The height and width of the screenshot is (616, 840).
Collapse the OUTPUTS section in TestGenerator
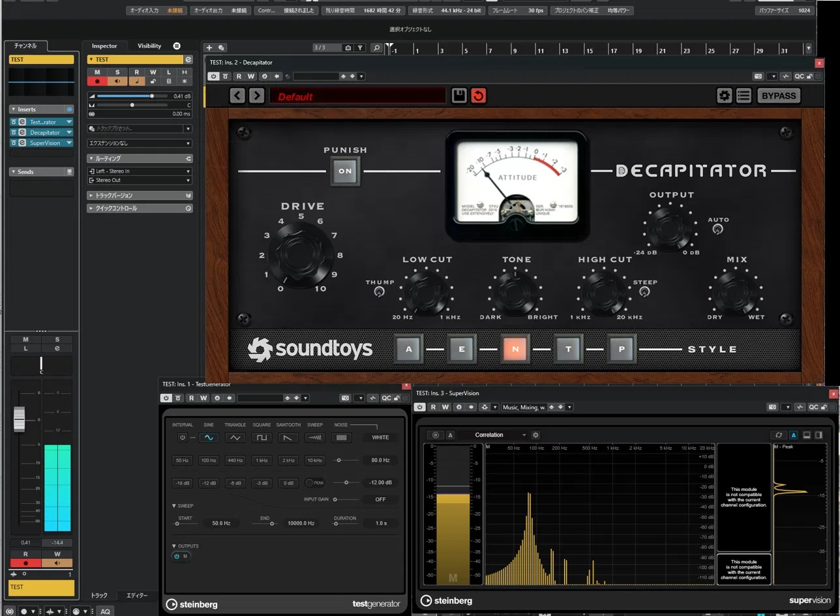click(x=174, y=546)
